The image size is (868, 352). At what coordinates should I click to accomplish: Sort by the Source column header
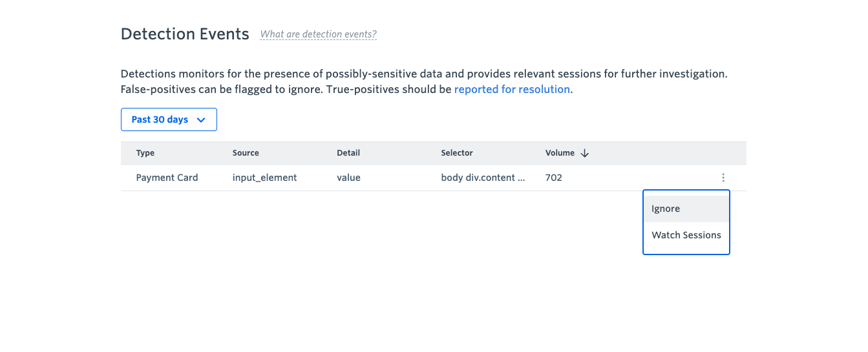tap(246, 153)
